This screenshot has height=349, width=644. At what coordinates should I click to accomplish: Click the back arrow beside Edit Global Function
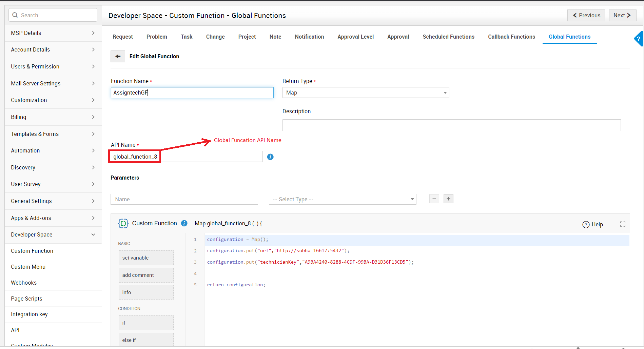[x=118, y=57]
